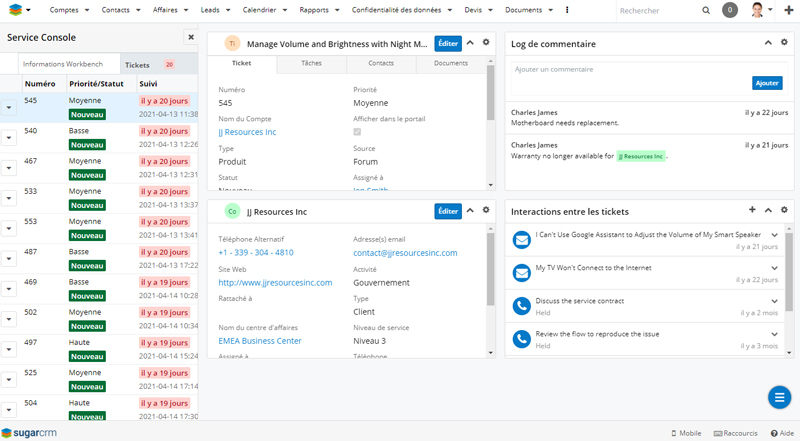The height and width of the screenshot is (441, 800).
Task: Open gear of Interactions entre les tickets
Action: click(x=784, y=210)
